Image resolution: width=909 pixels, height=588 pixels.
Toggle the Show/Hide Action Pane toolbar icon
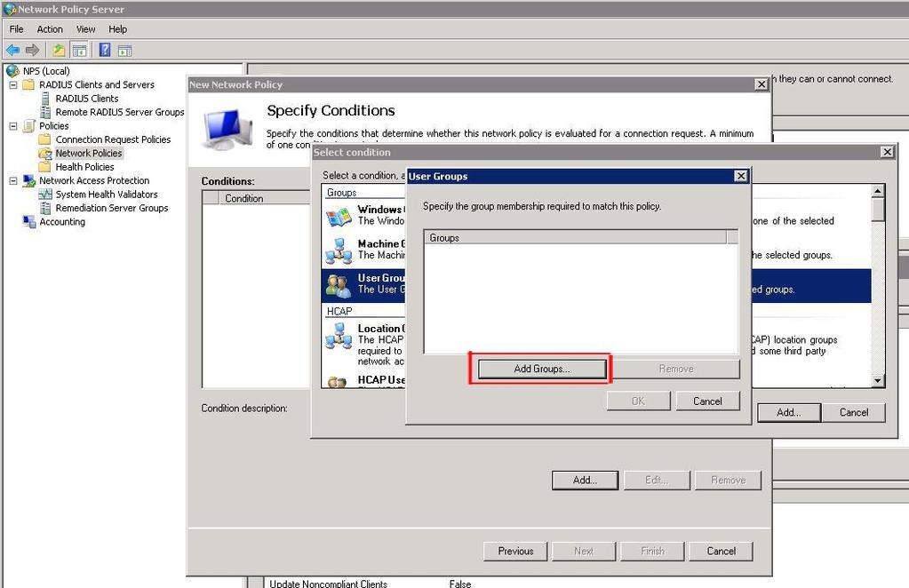click(124, 51)
